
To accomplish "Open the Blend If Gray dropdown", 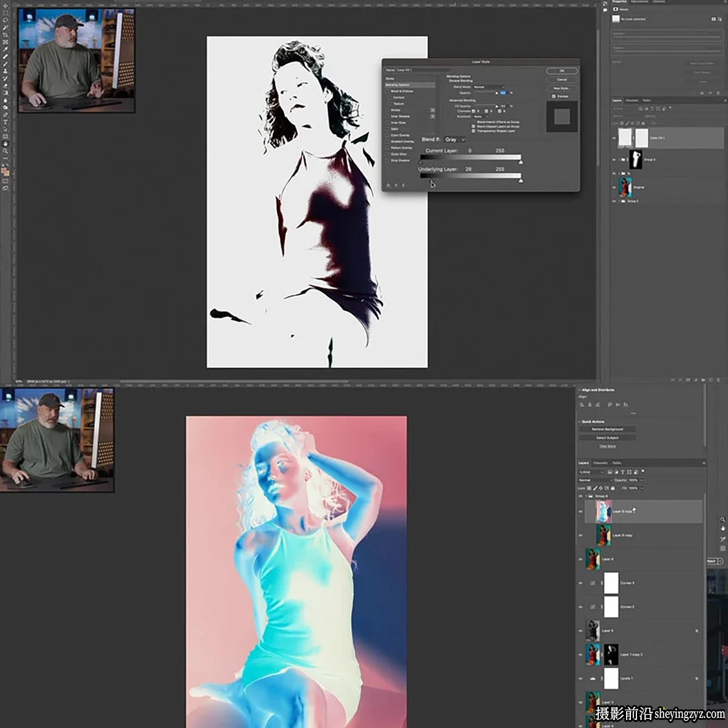I will pyautogui.click(x=455, y=140).
